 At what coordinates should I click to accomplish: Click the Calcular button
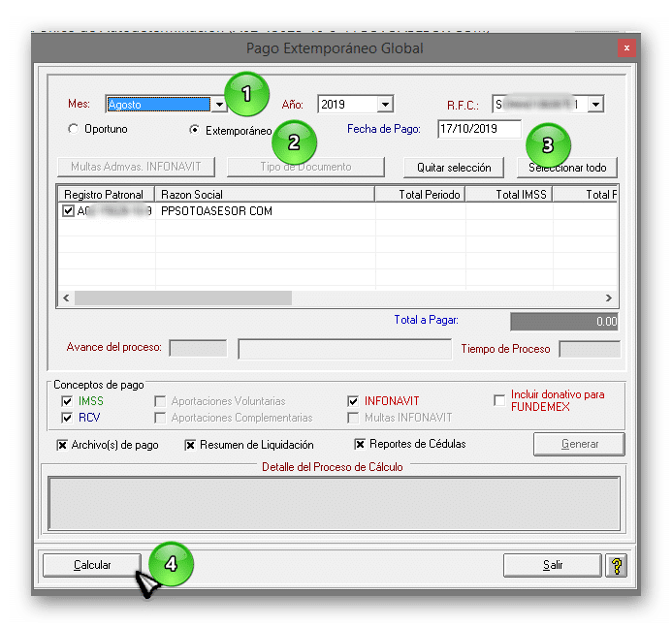(x=92, y=565)
